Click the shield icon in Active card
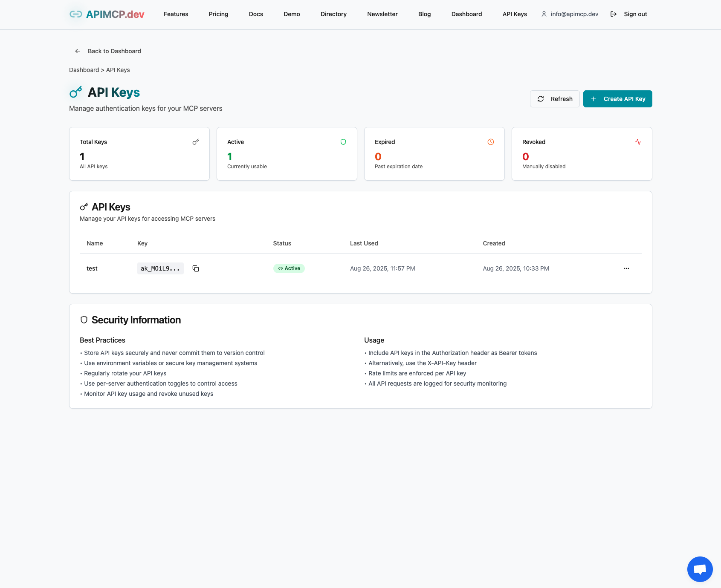This screenshot has height=588, width=721. point(343,142)
